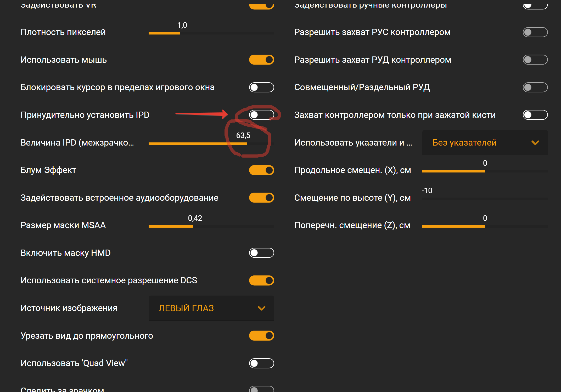Enable 'Захват контроллером только при зажатой кисти'

coord(535,115)
